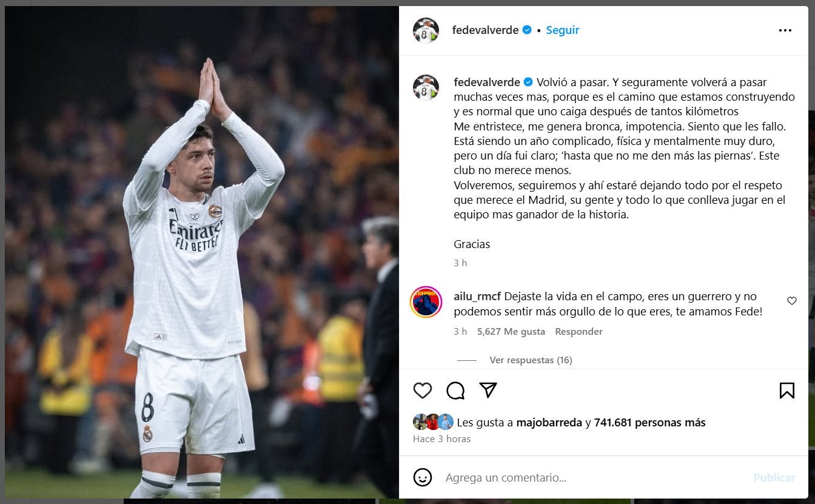Open ailu_rmcf's story-ringed avatar
The image size is (815, 504).
(x=426, y=302)
